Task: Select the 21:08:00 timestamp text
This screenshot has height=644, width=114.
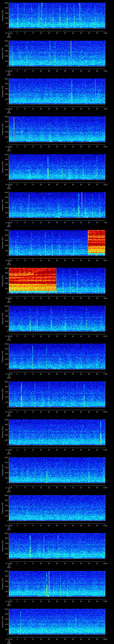Action: tap(9, 298)
